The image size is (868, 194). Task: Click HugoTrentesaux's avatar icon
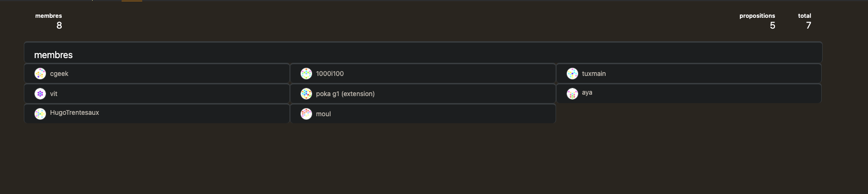click(x=40, y=114)
